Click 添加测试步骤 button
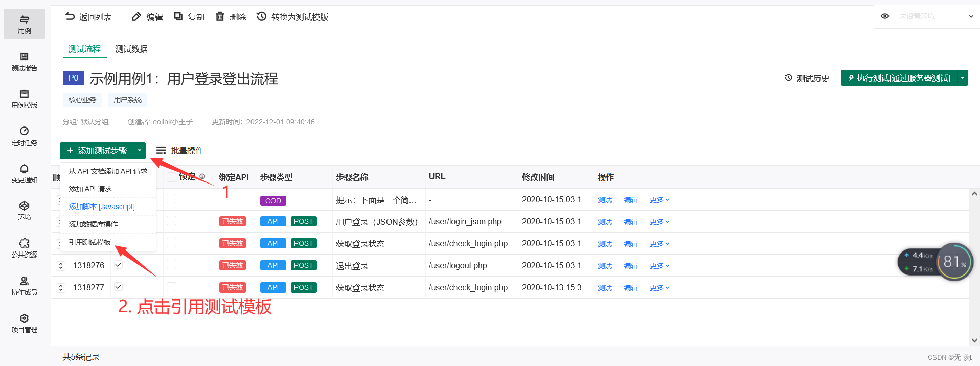Image resolution: width=980 pixels, height=366 pixels. tap(97, 150)
